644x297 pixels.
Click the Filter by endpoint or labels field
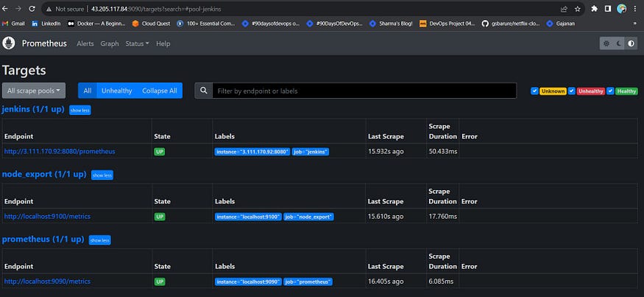[364, 91]
